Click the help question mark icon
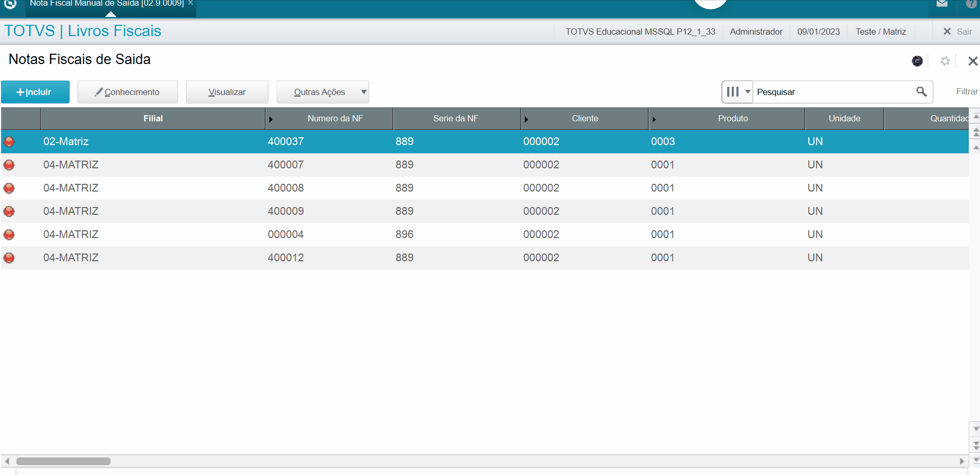 (971, 4)
